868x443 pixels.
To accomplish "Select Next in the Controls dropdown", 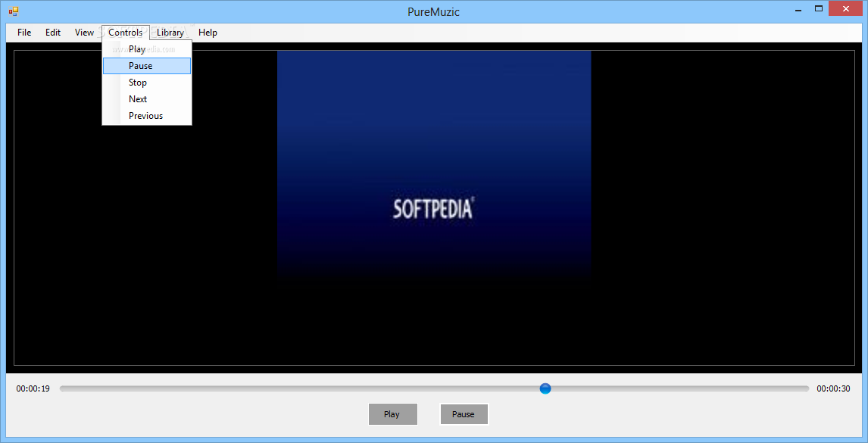I will (147, 99).
